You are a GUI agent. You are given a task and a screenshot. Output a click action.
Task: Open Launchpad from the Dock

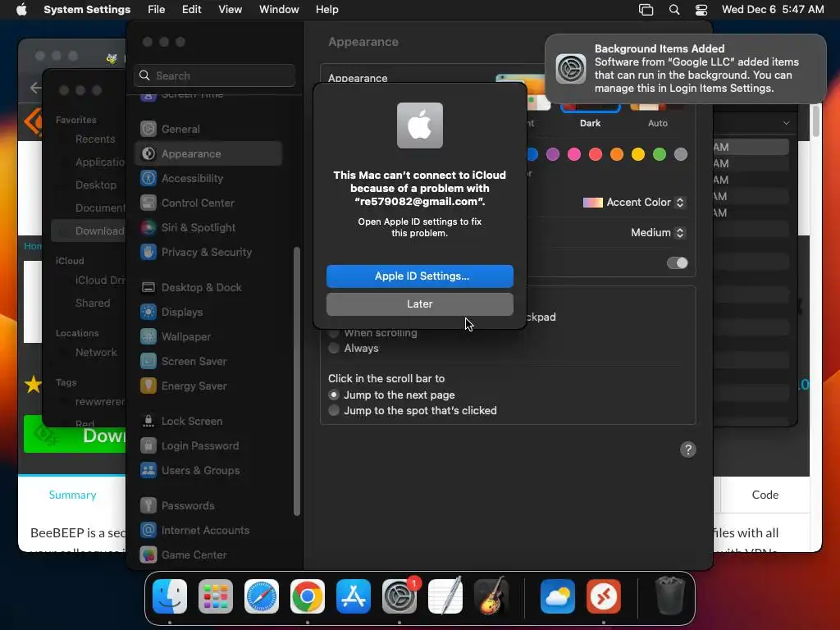point(216,596)
